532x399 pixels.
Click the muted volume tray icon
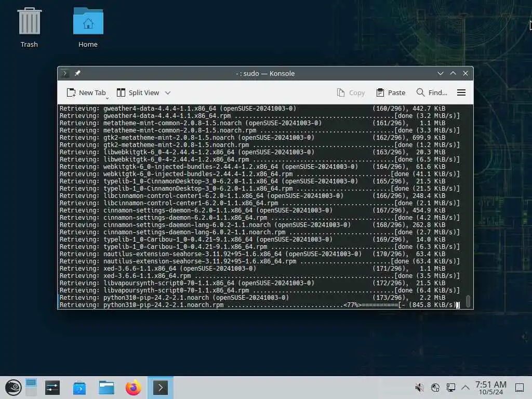tap(419, 388)
